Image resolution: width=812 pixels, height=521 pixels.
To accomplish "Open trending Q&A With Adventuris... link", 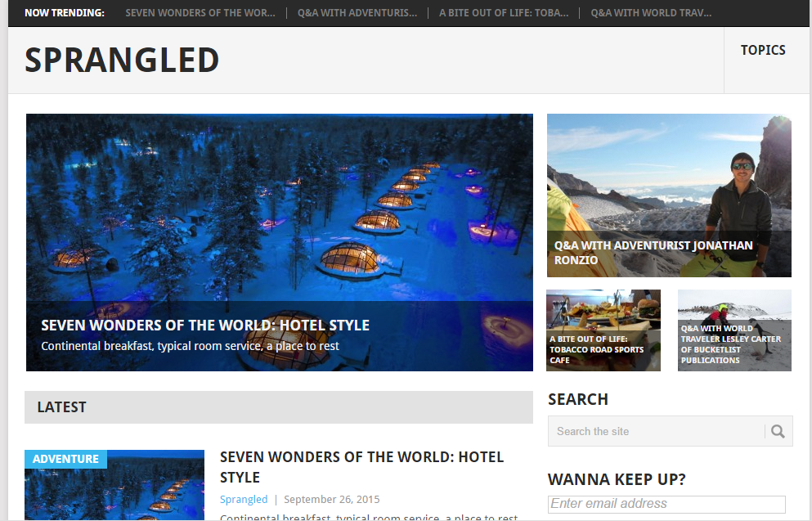I will pyautogui.click(x=357, y=13).
